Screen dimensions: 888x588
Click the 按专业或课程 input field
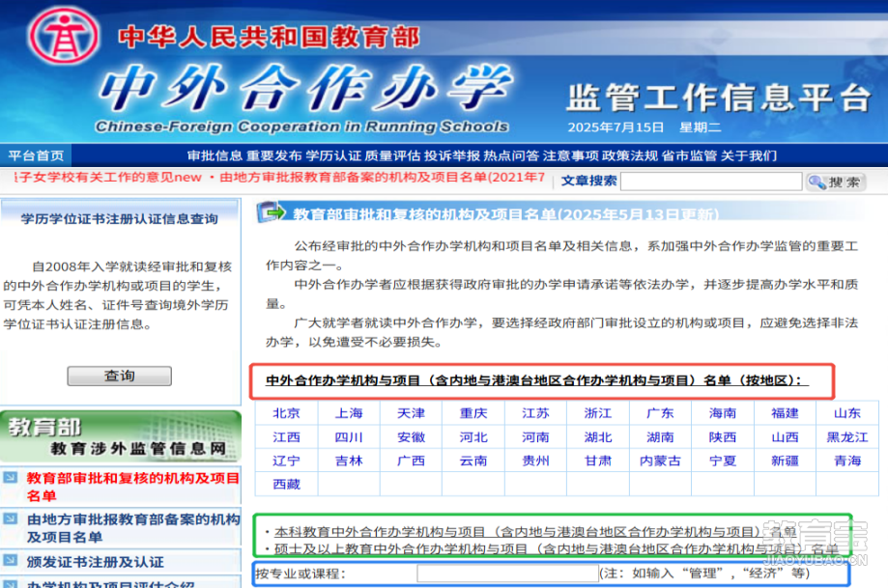507,574
